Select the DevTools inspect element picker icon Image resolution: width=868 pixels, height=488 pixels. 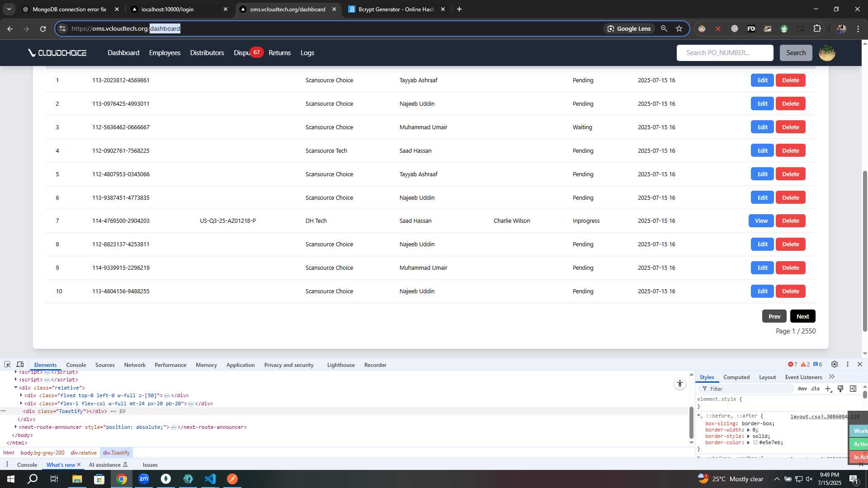7,365
